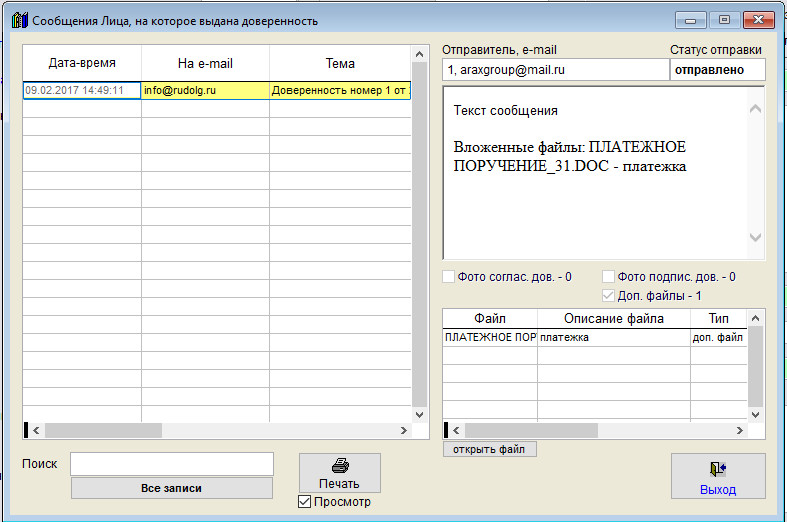Click the exit door icon above Выход
This screenshot has width=787, height=522.
[x=718, y=469]
